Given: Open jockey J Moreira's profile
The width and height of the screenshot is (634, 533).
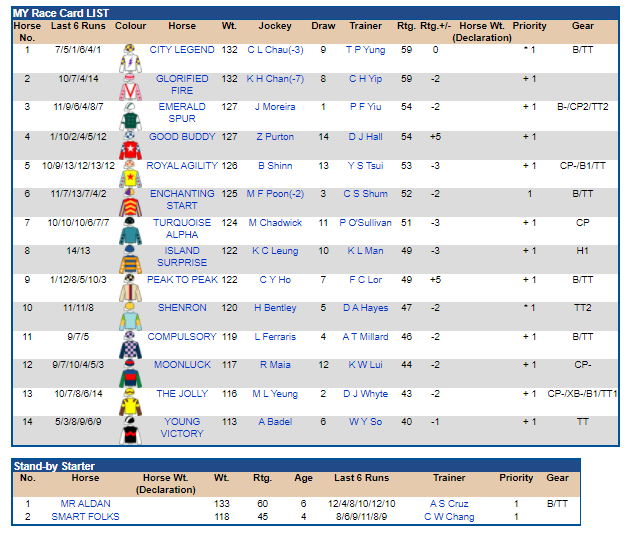Looking at the screenshot, I should coord(275,106).
